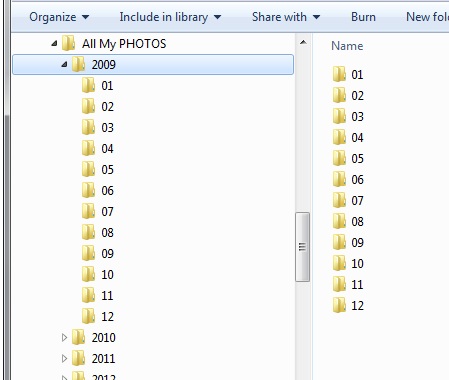
Task: Select All My PHOTOS folder icon
Action: 69,43
